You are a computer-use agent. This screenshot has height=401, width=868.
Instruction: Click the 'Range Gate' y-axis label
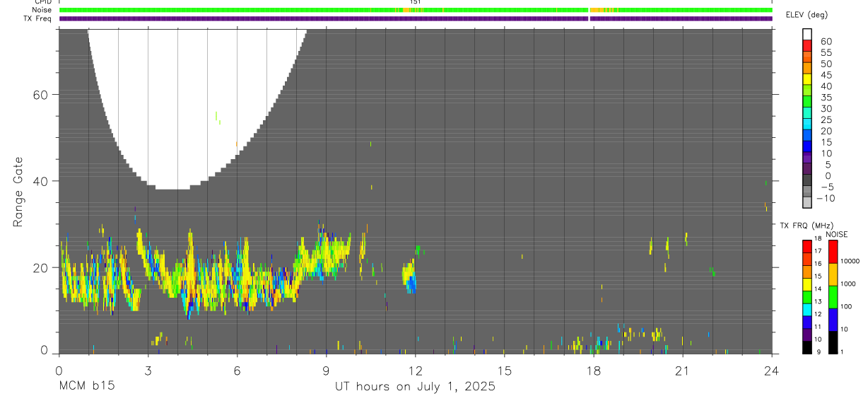click(x=18, y=192)
